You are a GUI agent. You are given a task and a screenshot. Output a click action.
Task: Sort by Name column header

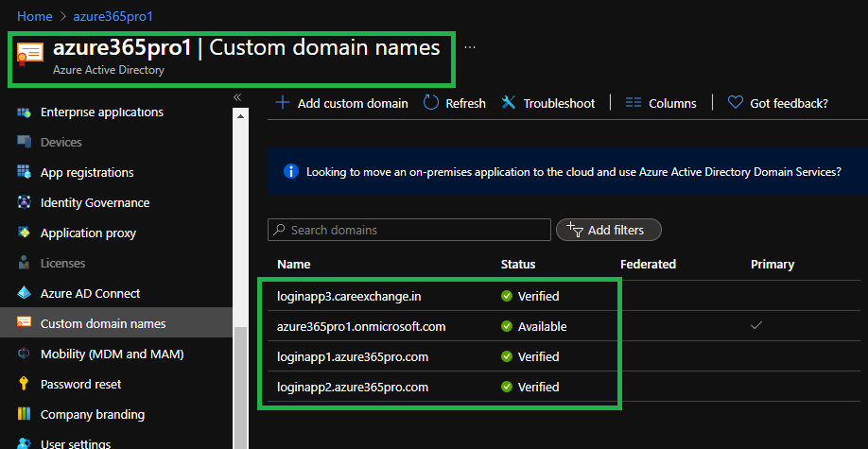(293, 264)
